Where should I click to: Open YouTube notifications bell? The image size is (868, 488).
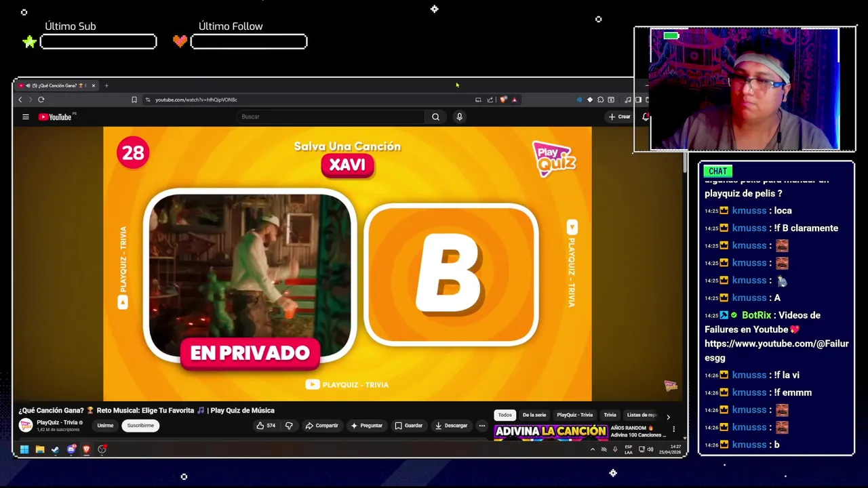click(x=646, y=117)
